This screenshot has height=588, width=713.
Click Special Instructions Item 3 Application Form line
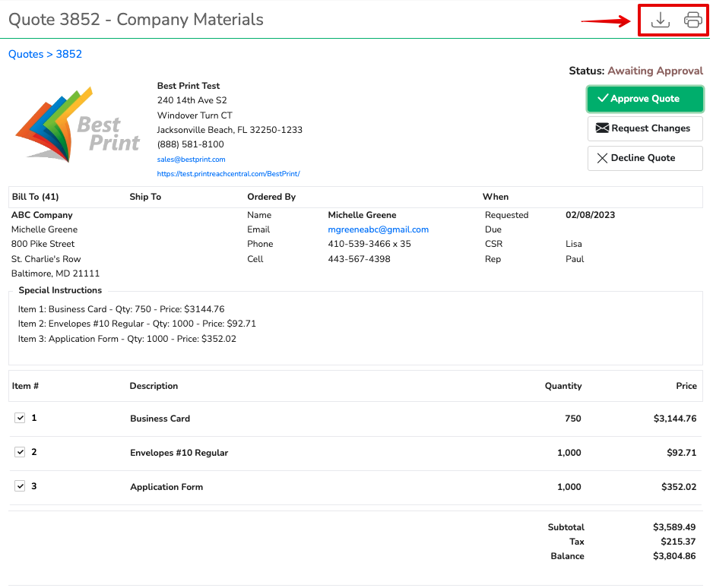tap(128, 339)
